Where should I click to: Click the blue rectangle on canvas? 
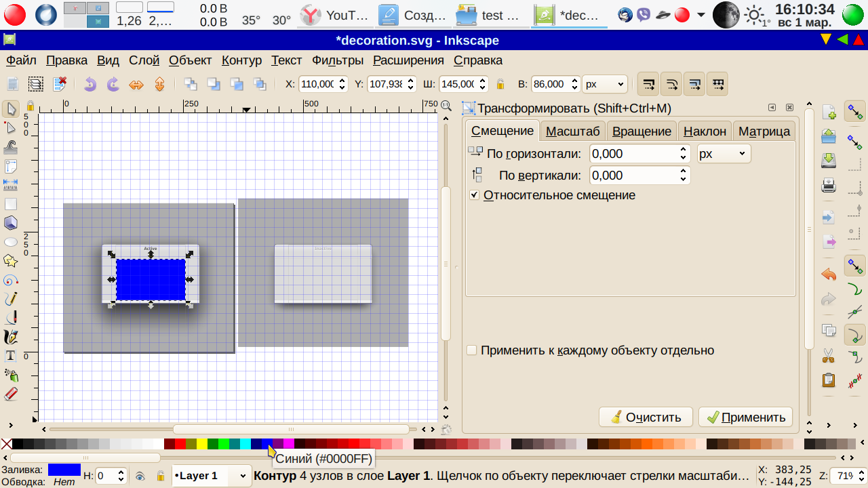(151, 280)
